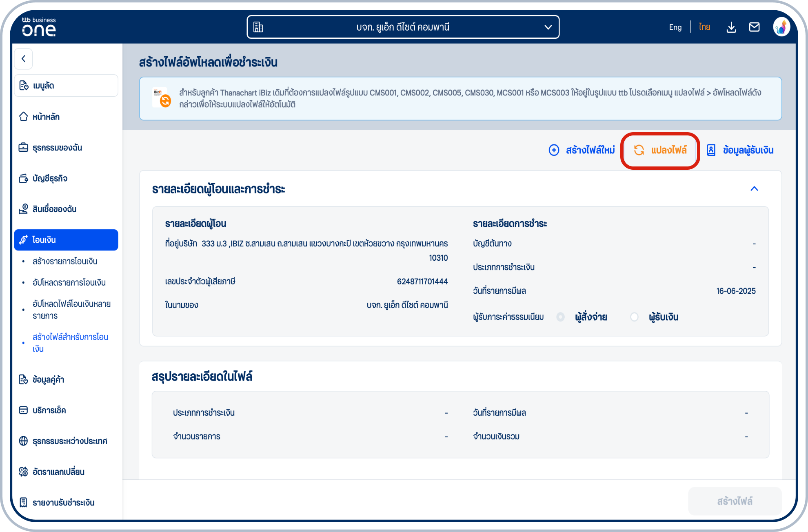The image size is (808, 532).
Task: Click the อัตราแลกเปลี่ยน exchange rate icon
Action: coord(24,472)
